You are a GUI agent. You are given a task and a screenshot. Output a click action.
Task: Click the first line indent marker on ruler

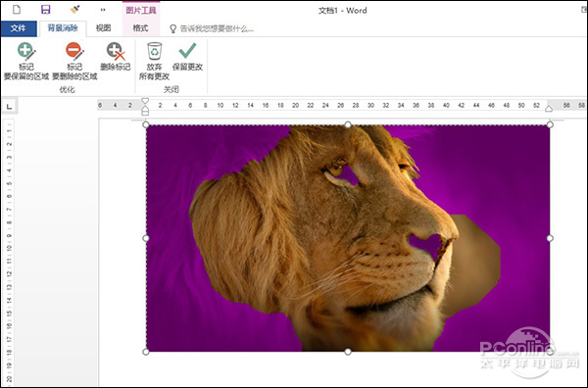145,101
